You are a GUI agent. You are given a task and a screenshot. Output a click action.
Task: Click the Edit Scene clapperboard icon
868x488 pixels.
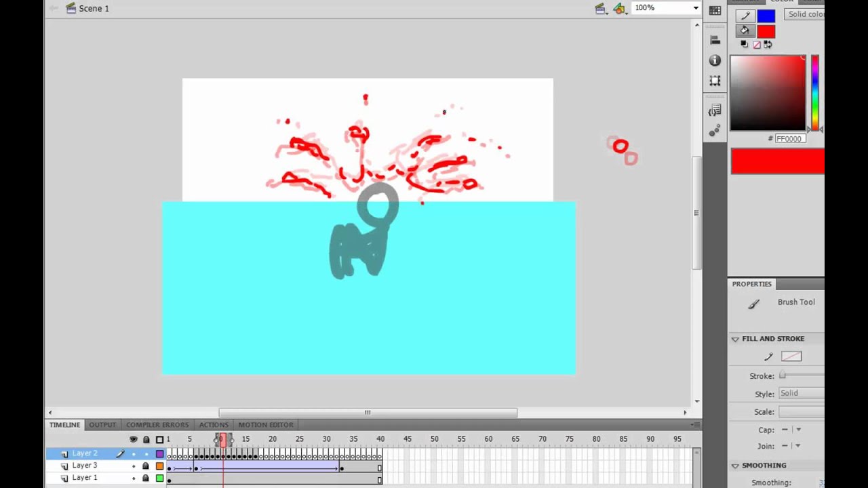(600, 8)
